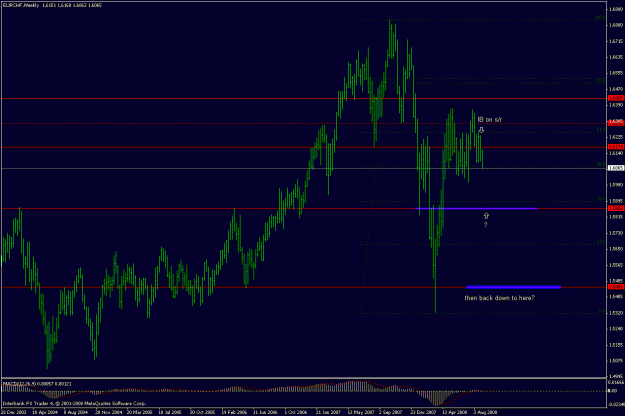Click the 19 Feb 2006 date label
Image resolution: width=625 pixels, height=416 pixels.
click(x=234, y=412)
